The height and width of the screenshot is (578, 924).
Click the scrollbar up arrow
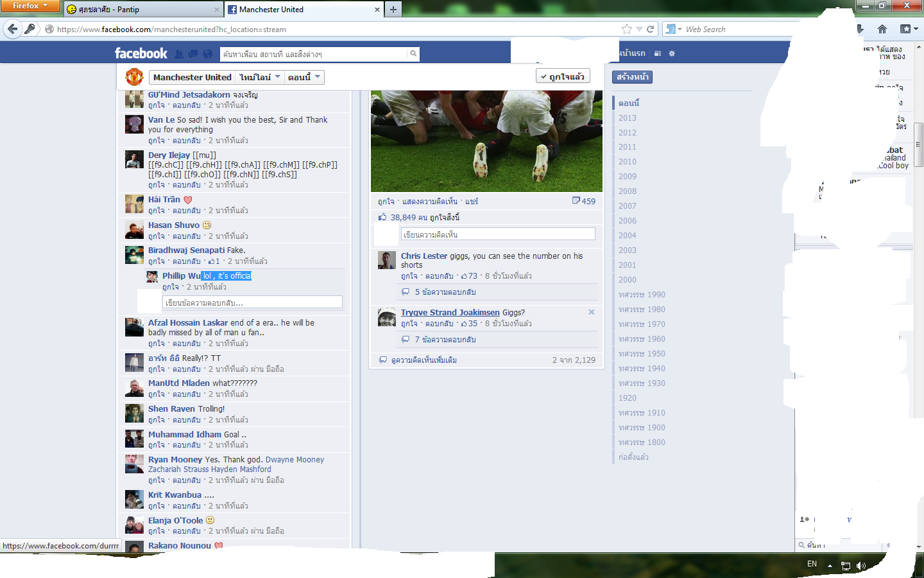[919, 46]
